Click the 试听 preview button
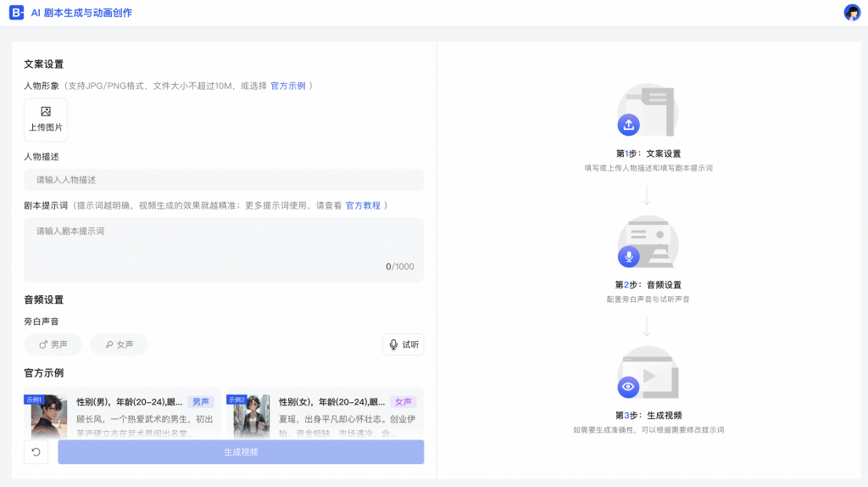This screenshot has height=487, width=868. tap(403, 344)
